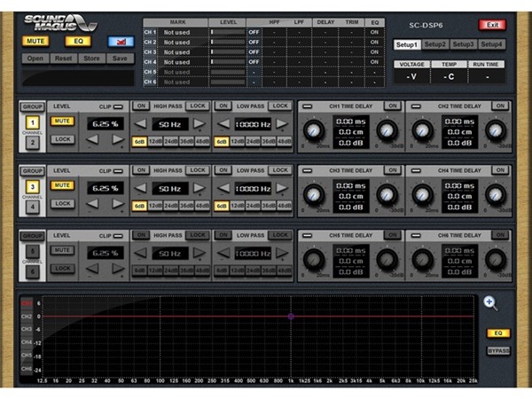Choose 48dB slope for first low pass
Screen dimensions: 532x399
284,142
